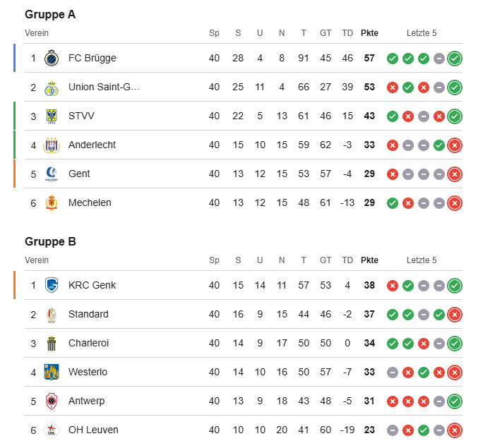Click the Union Saint-Gilloise club logo
The height and width of the screenshot is (448, 483).
pyautogui.click(x=52, y=87)
